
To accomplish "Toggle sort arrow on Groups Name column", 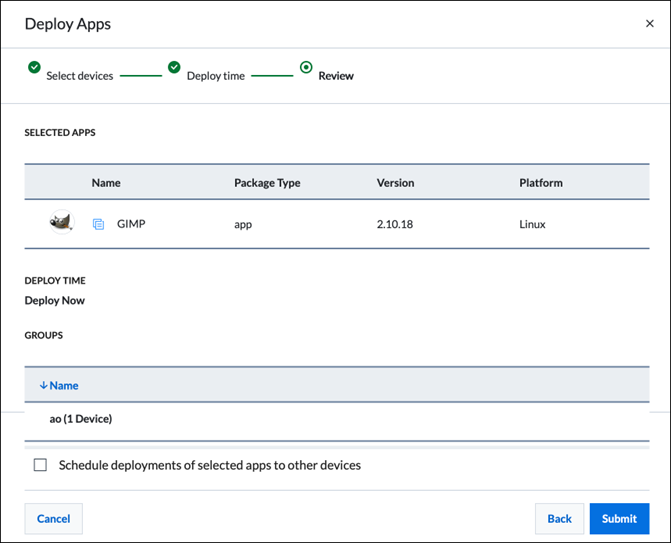I will coord(43,385).
